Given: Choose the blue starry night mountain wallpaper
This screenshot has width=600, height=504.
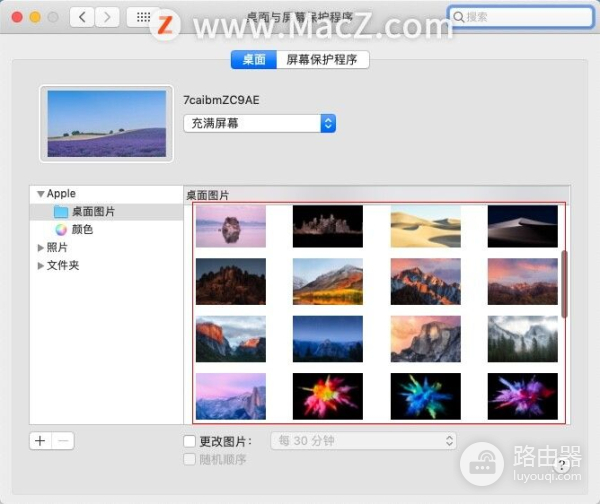Looking at the screenshot, I should [x=328, y=339].
